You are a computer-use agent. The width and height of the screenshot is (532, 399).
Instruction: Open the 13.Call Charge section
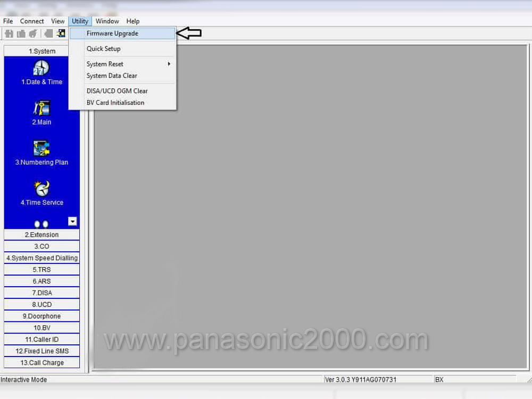pos(41,363)
